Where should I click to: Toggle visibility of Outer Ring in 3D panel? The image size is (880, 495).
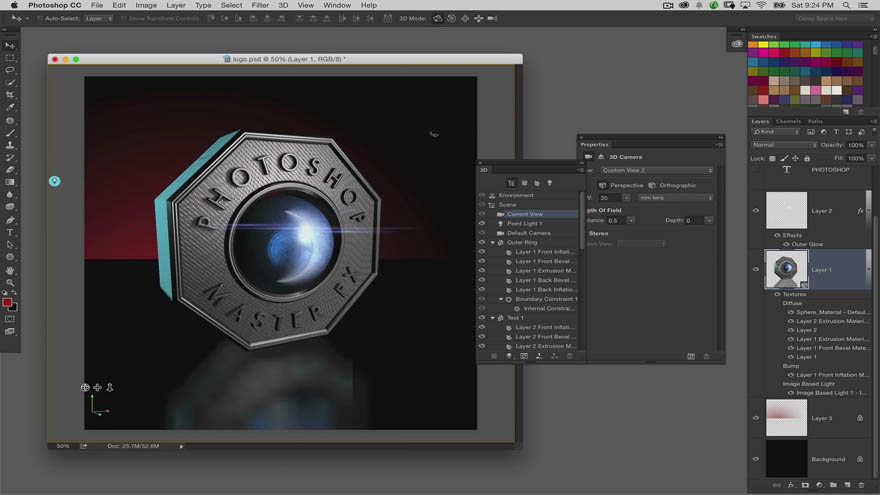pos(482,242)
